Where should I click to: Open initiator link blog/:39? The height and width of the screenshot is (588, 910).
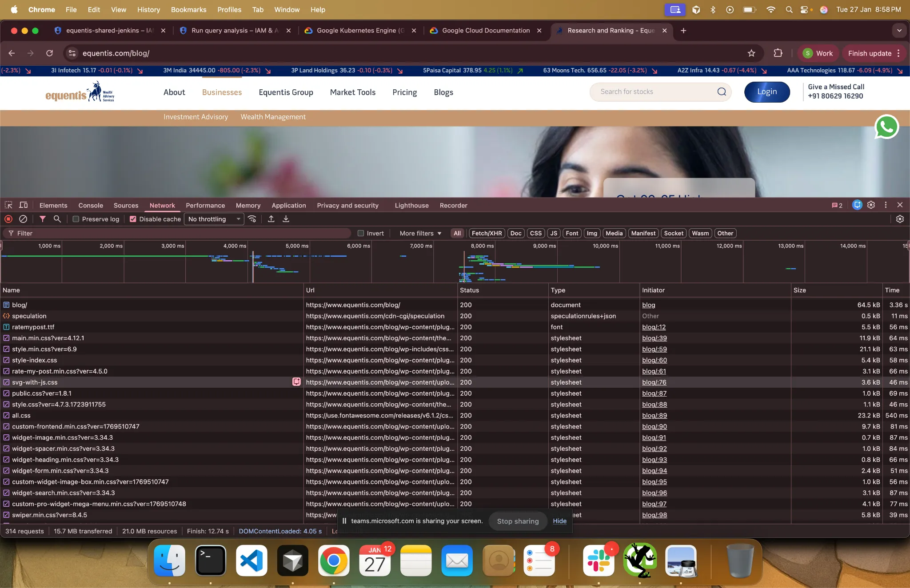click(x=655, y=338)
